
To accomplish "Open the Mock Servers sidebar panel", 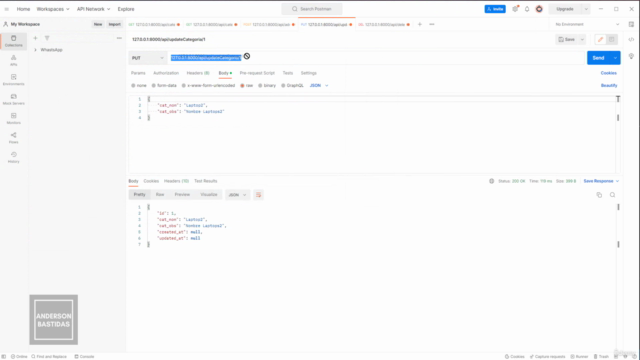I will pyautogui.click(x=13, y=99).
